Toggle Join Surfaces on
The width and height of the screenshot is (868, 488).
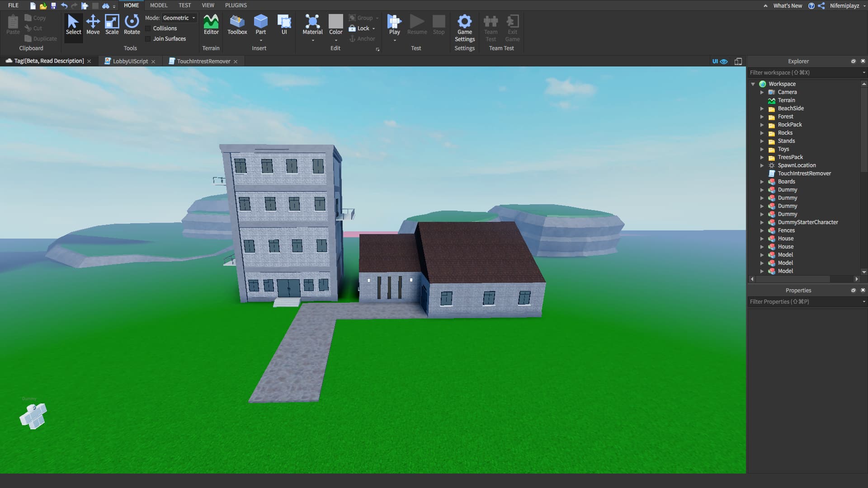tap(148, 39)
